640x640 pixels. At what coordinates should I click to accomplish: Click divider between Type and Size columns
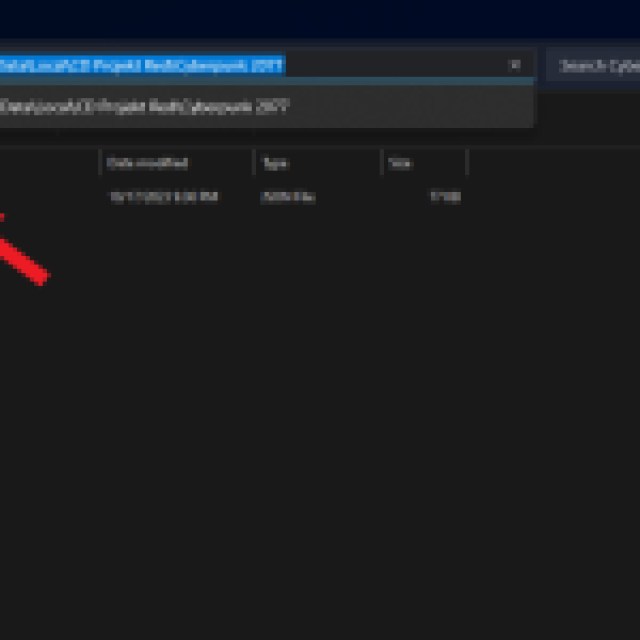point(381,163)
